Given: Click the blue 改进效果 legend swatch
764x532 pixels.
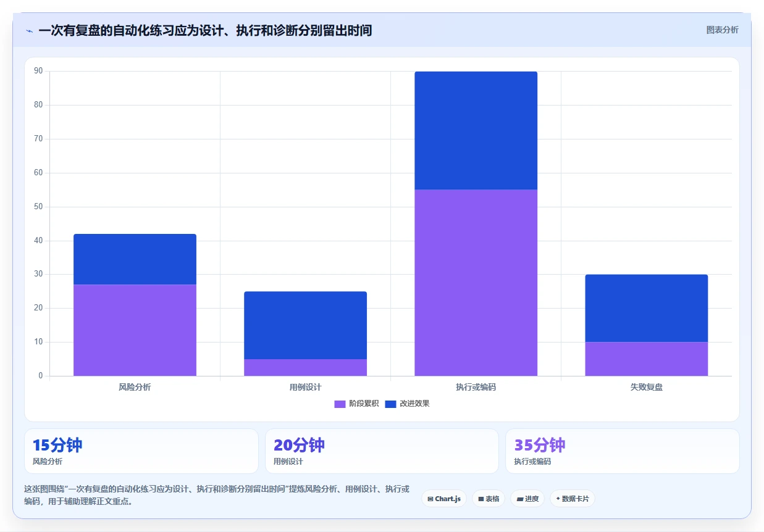Looking at the screenshot, I should 390,404.
